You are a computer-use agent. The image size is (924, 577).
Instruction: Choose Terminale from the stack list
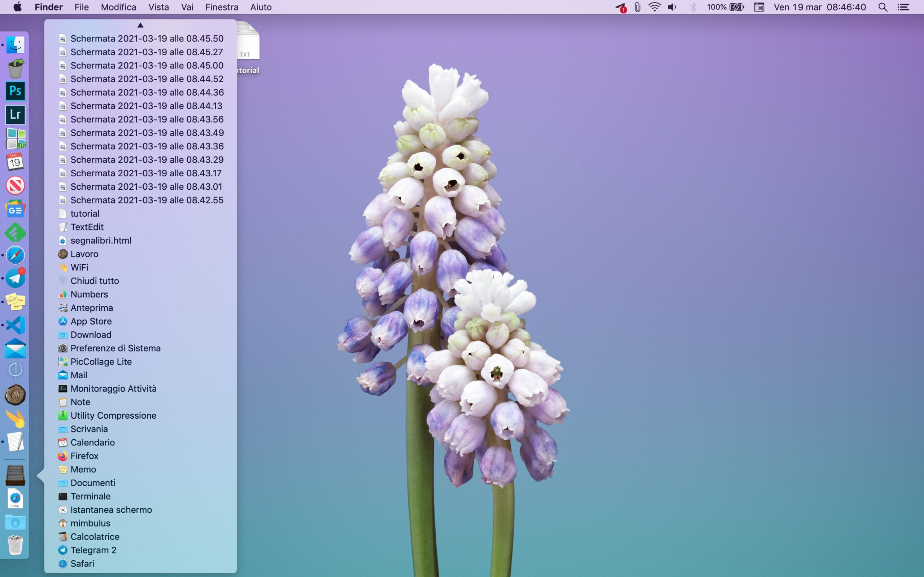click(x=91, y=496)
